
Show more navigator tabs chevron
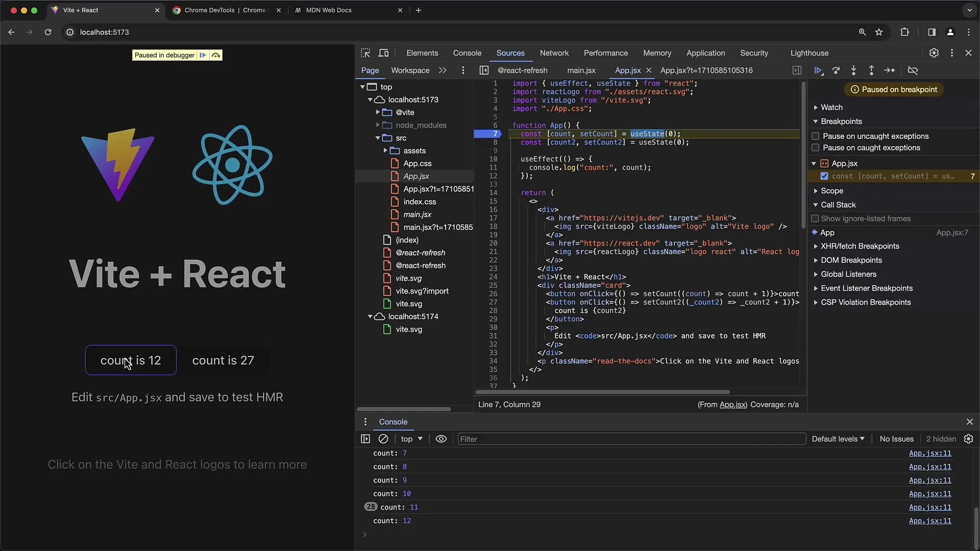click(443, 70)
